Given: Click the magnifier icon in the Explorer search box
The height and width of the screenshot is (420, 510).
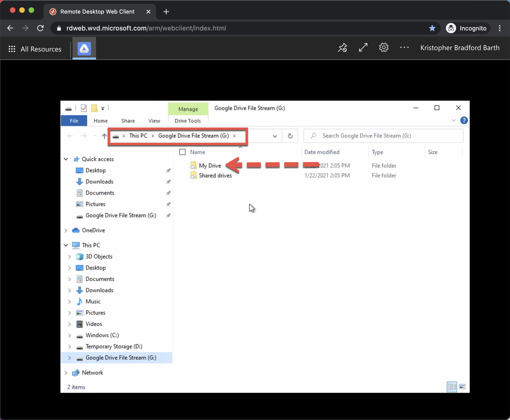Looking at the screenshot, I should tap(314, 136).
